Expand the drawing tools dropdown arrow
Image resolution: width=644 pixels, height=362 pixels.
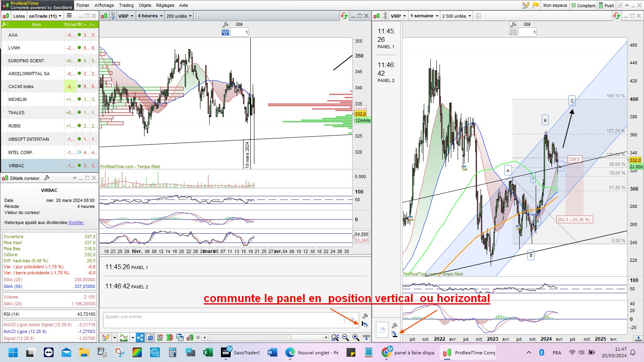pyautogui.click(x=114, y=338)
